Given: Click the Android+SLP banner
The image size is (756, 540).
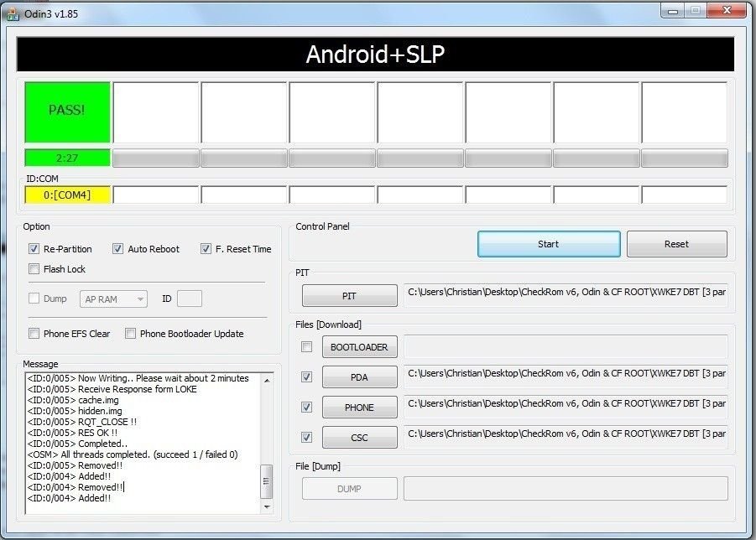Looking at the screenshot, I should (375, 54).
